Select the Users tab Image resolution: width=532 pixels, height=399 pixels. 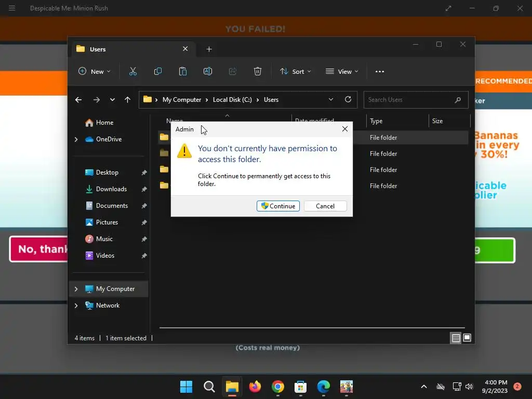click(134, 49)
